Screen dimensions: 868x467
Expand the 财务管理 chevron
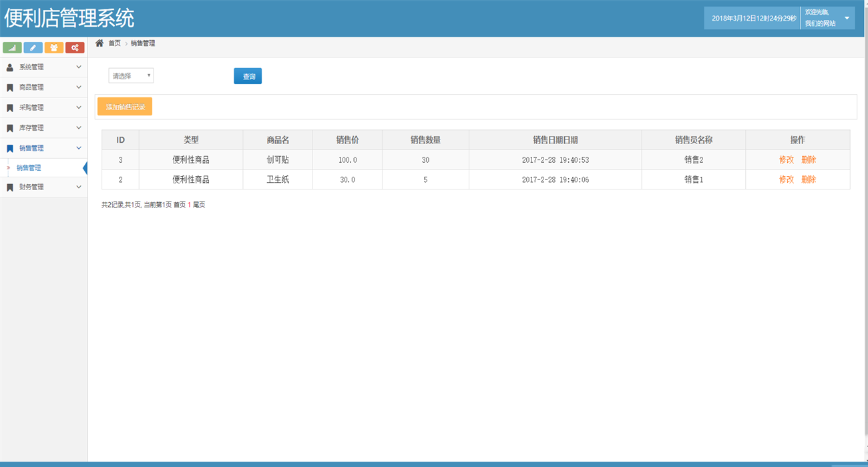(79, 187)
